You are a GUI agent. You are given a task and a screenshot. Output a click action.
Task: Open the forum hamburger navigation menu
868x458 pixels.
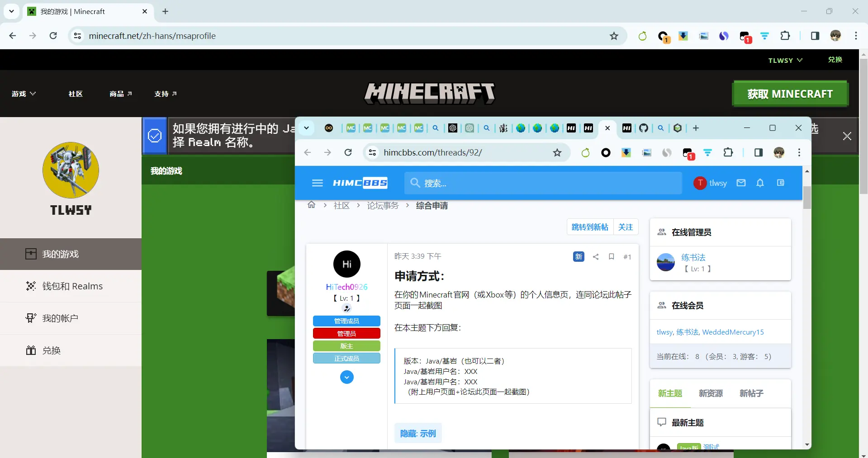[318, 183]
